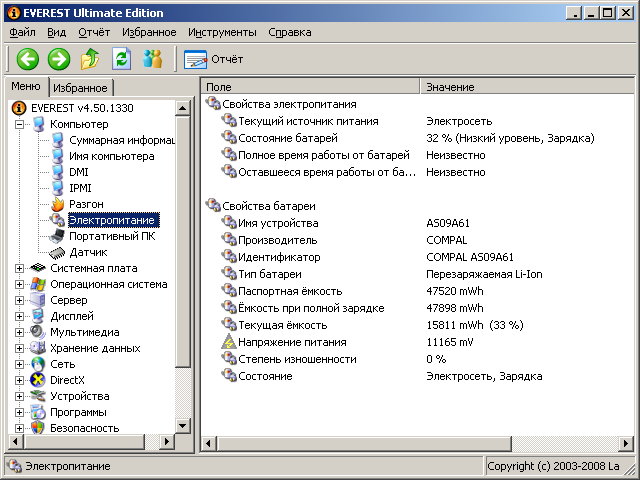Click the Операционная система Windows flag icon
This screenshot has width=640, height=480.
[38, 284]
